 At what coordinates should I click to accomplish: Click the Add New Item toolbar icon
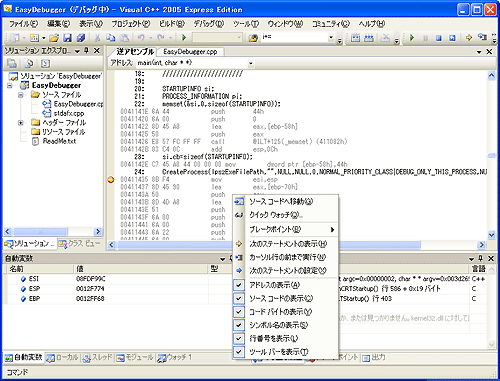coord(34,38)
